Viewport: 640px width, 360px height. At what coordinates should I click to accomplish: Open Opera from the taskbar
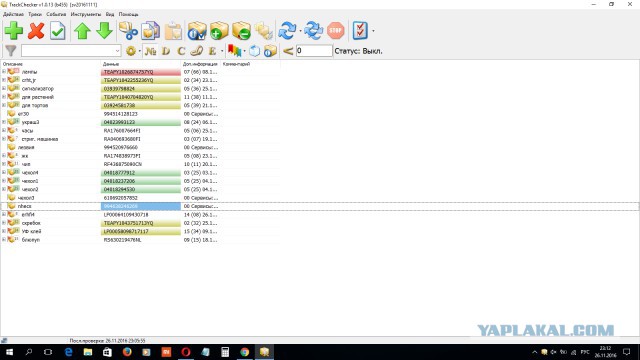(186, 352)
